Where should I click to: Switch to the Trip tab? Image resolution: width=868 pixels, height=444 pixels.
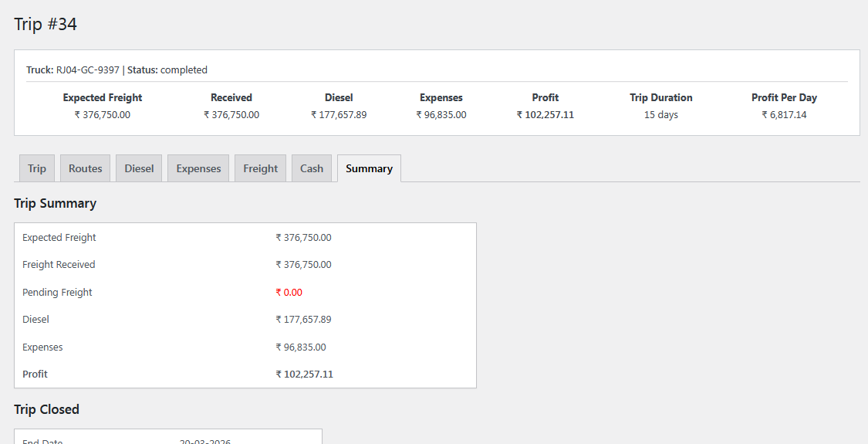coord(37,168)
